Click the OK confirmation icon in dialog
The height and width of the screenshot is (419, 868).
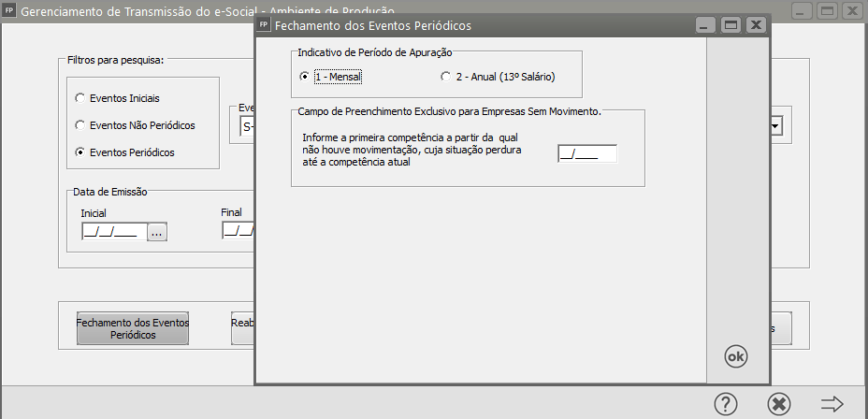(x=736, y=356)
